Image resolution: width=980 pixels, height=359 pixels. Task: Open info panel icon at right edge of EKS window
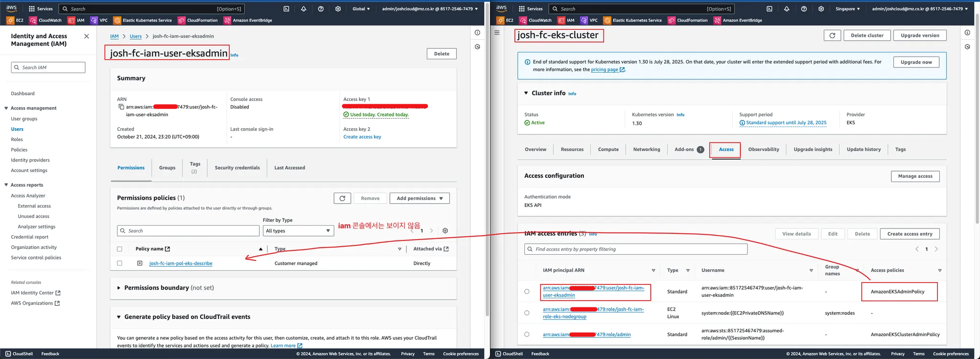pos(967,33)
